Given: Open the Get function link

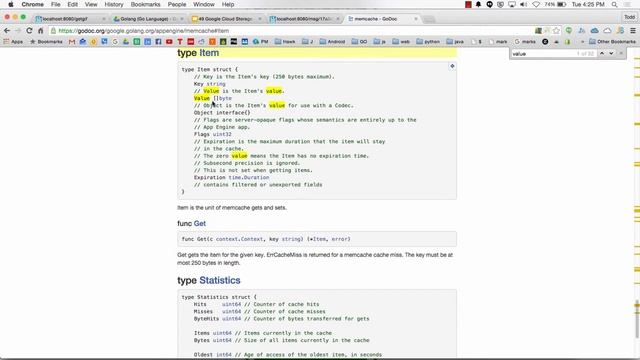Looking at the screenshot, I should (200, 223).
